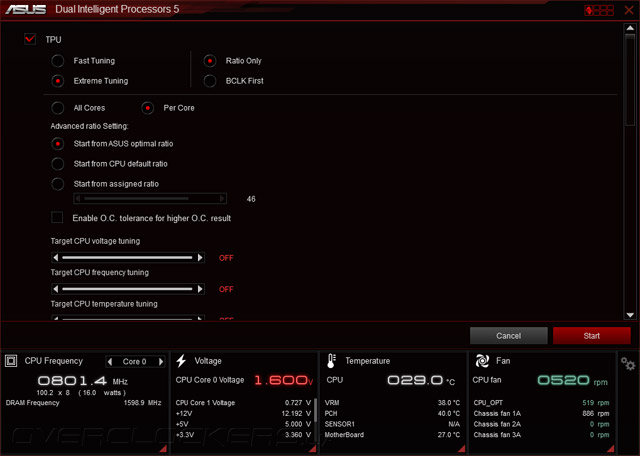Image resolution: width=640 pixels, height=456 pixels.
Task: Click Target CPU voltage tuning slider
Action: point(127,258)
